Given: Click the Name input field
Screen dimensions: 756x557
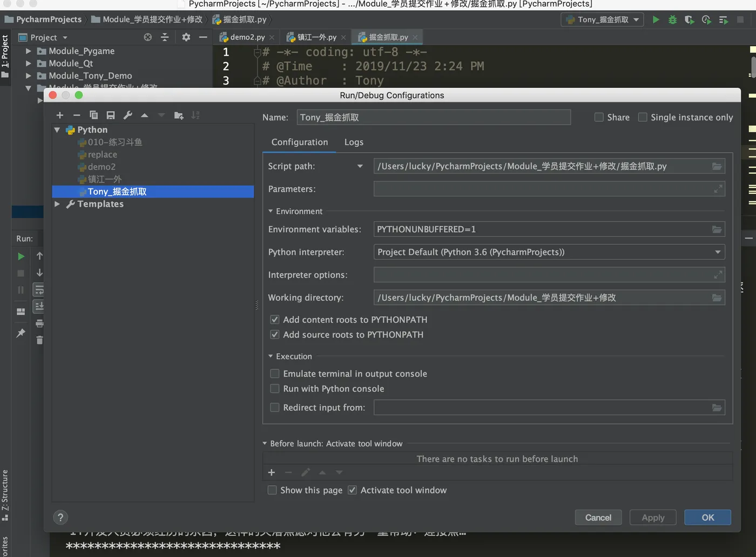Looking at the screenshot, I should (x=434, y=117).
